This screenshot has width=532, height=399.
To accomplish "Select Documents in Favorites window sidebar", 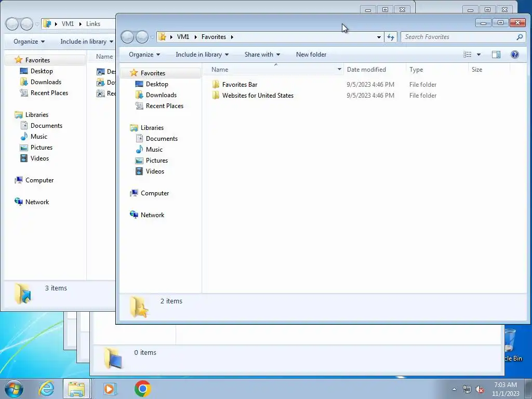I will coord(162,139).
